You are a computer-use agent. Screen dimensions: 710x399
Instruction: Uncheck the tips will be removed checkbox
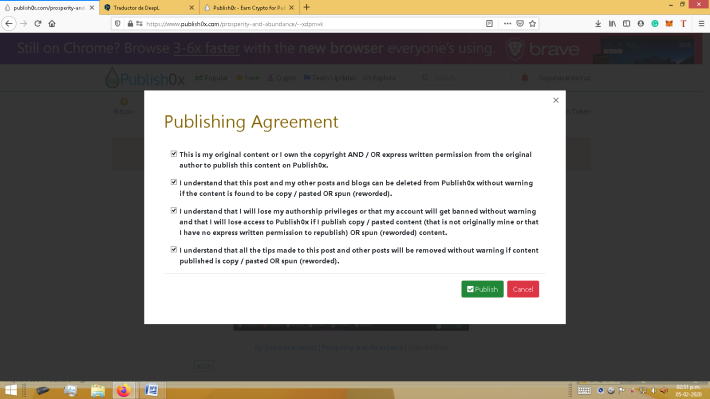click(173, 250)
